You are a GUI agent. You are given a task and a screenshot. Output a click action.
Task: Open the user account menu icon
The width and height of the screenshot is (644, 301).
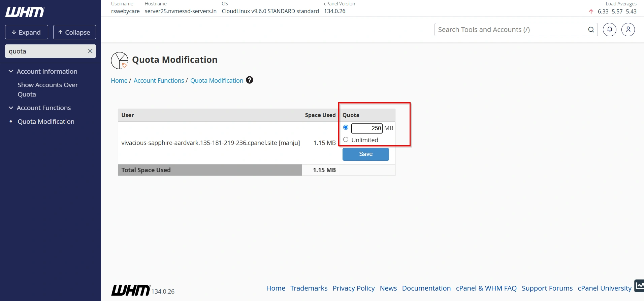coord(628,30)
